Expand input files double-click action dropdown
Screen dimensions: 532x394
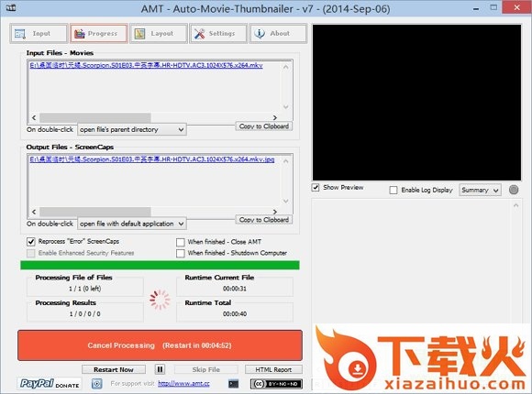132,129
